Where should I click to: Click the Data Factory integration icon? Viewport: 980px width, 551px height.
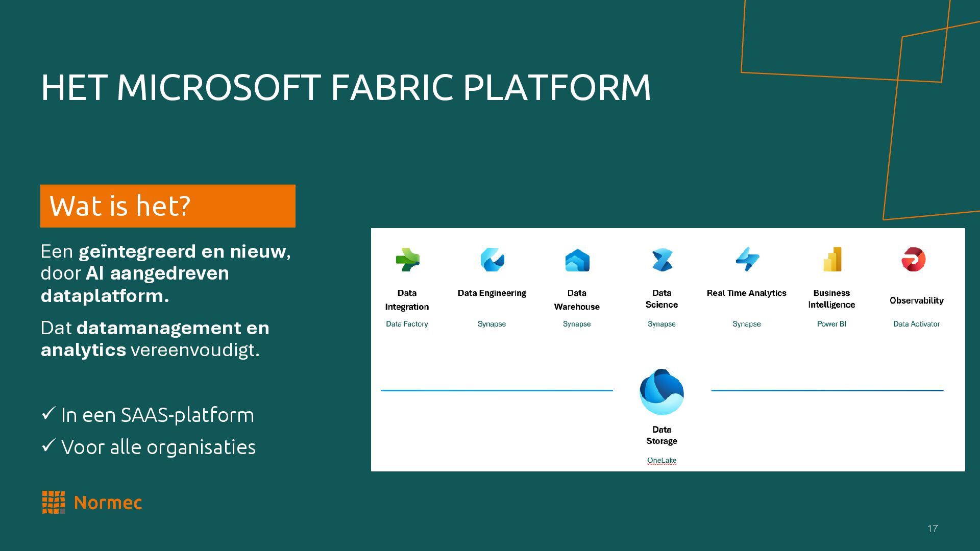pos(407,260)
